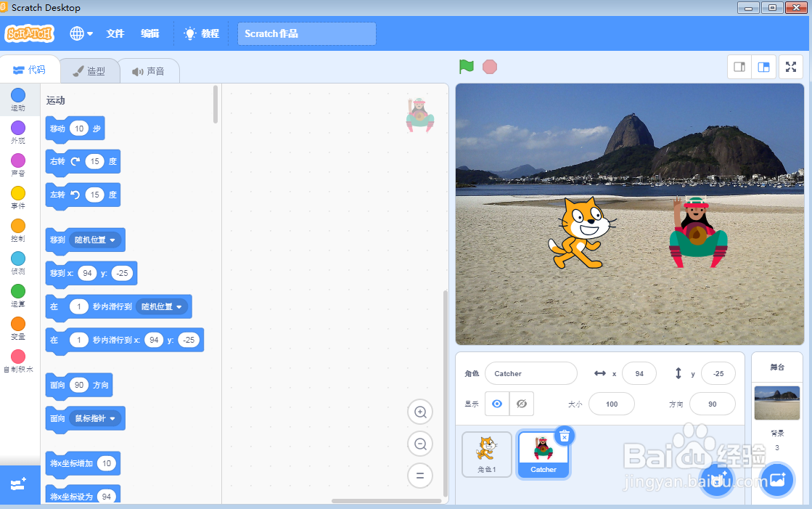
Task: Reset workspace zoom with equals button
Action: [420, 476]
